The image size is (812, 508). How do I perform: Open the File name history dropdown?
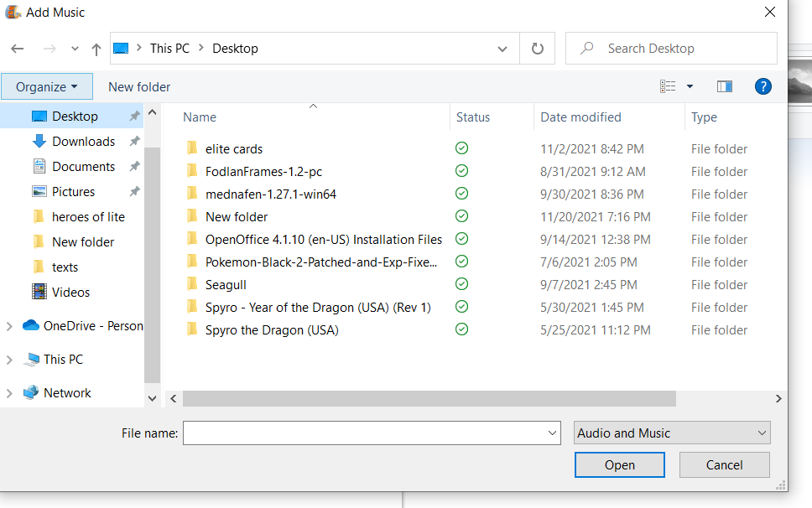553,433
